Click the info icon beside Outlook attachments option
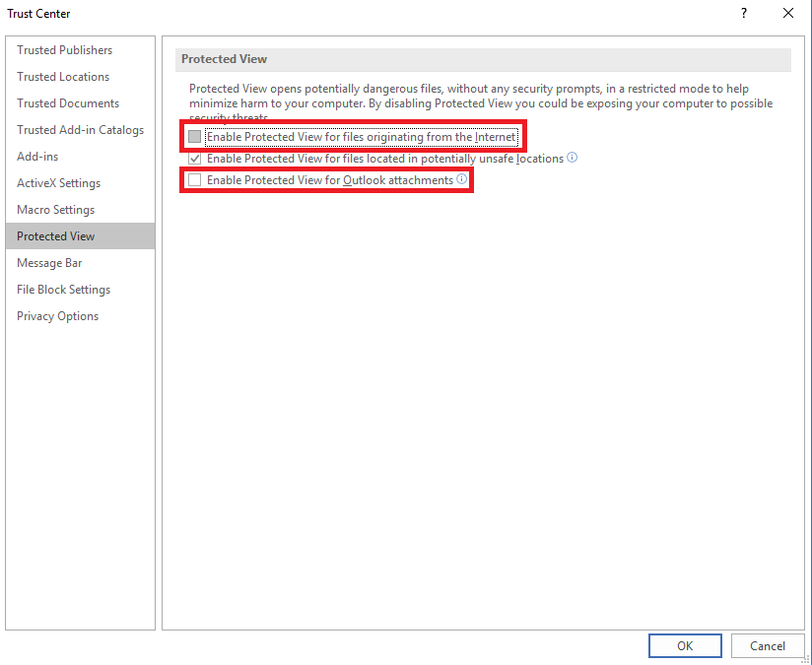 pyautogui.click(x=461, y=179)
